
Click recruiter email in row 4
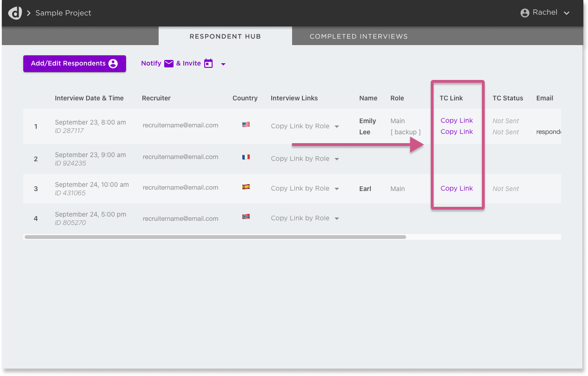tap(180, 218)
